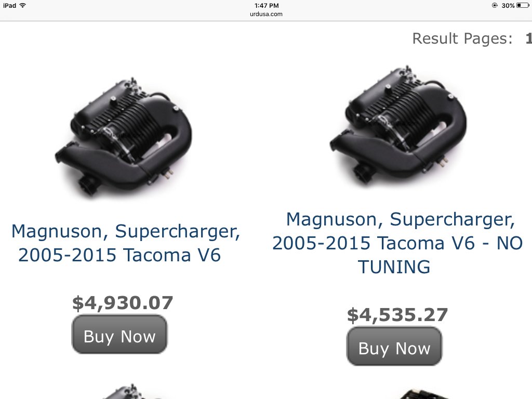This screenshot has width=532, height=399.
Task: Buy the $4,535.27 NO TUNING supercharger
Action: (394, 347)
